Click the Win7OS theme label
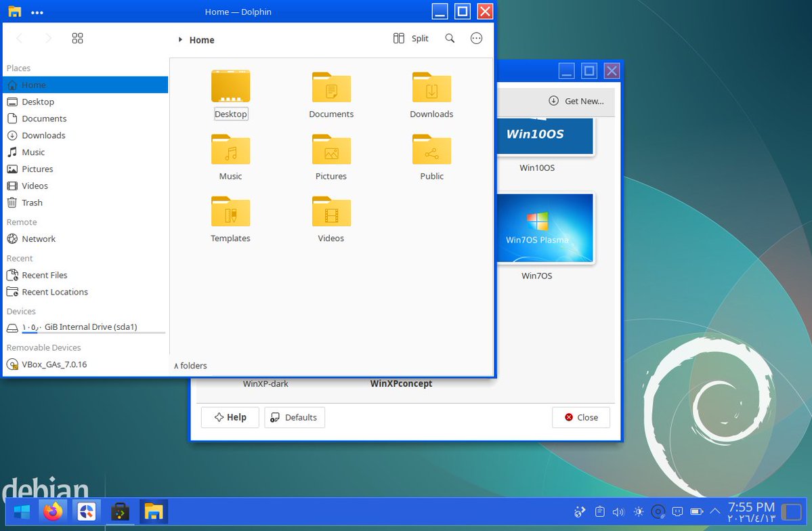The height and width of the screenshot is (531, 812). pos(537,276)
